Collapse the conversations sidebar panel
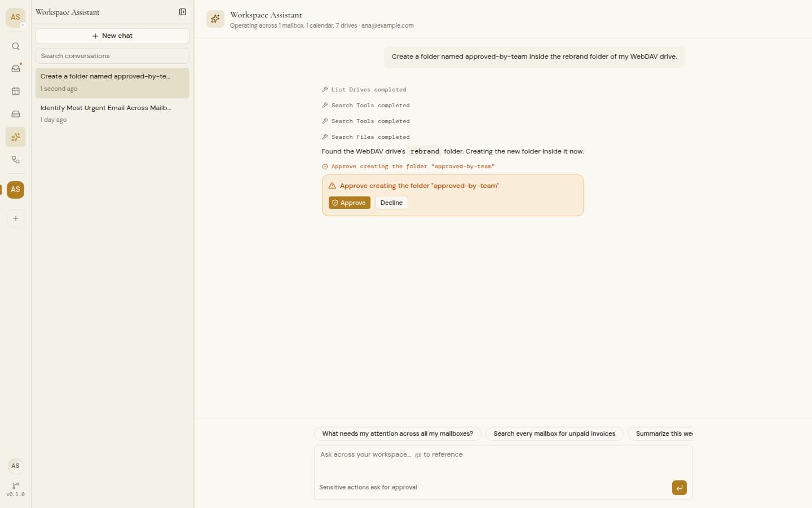The width and height of the screenshot is (812, 508). coord(183,12)
